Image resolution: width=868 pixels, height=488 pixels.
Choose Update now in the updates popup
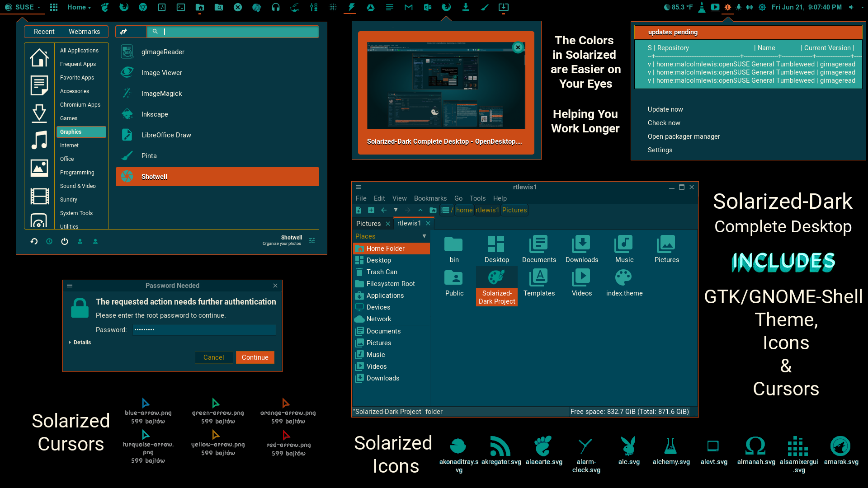pyautogui.click(x=665, y=109)
